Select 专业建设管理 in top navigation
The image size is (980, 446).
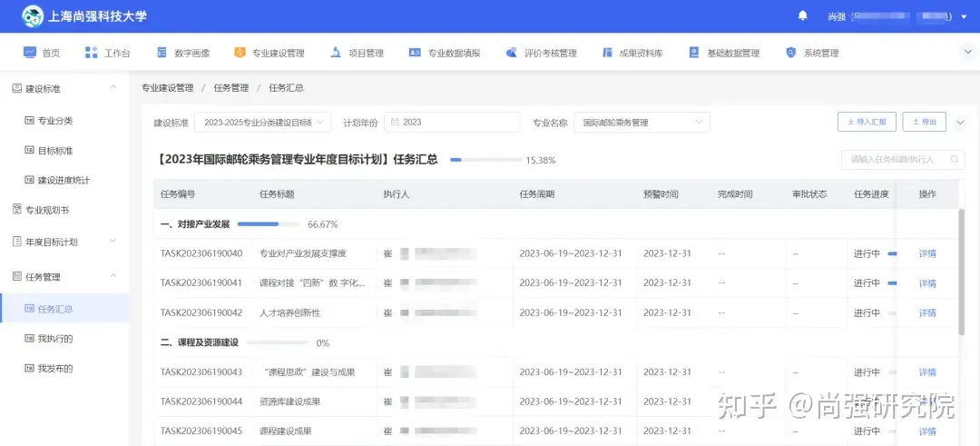pos(269,54)
